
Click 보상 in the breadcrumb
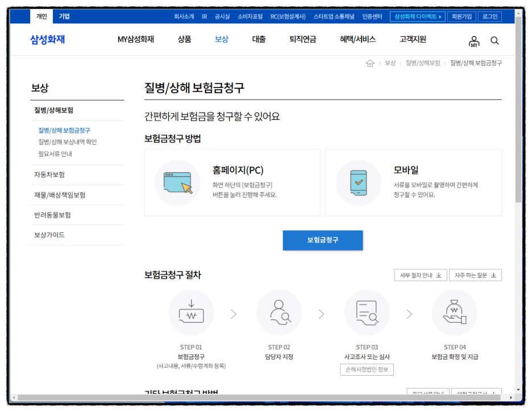(x=390, y=63)
